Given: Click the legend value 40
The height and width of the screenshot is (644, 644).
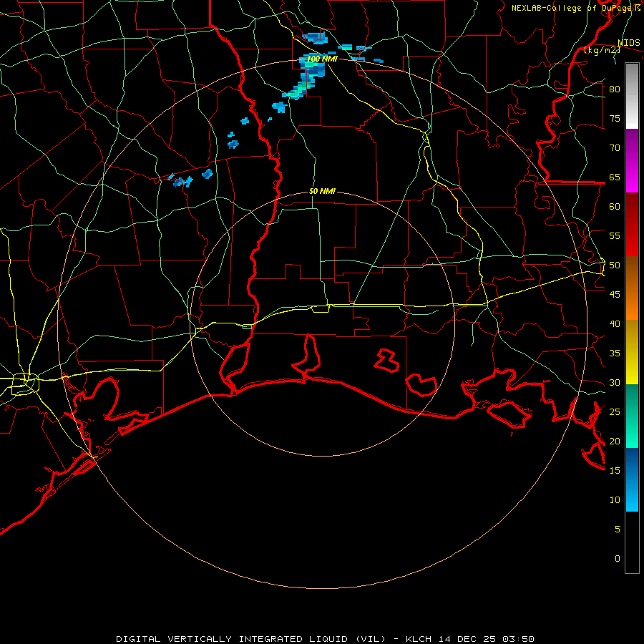Looking at the screenshot, I should (x=615, y=324).
